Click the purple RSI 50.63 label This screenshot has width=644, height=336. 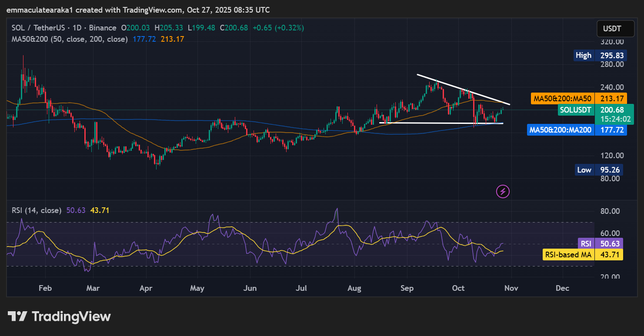600,243
